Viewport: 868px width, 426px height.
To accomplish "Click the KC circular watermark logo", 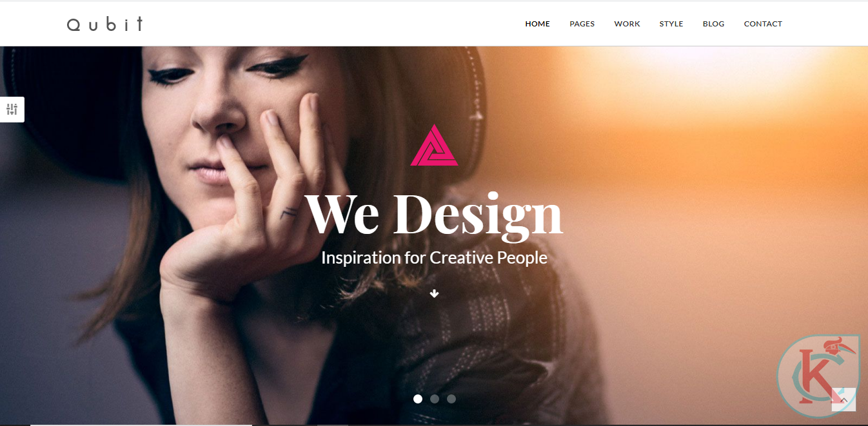I will 818,372.
